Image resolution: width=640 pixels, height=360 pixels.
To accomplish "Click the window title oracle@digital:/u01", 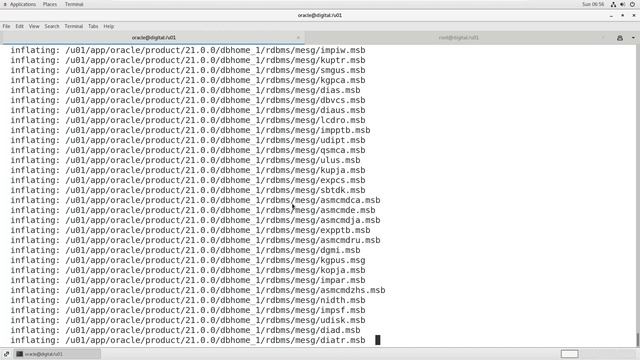I will tap(320, 16).
